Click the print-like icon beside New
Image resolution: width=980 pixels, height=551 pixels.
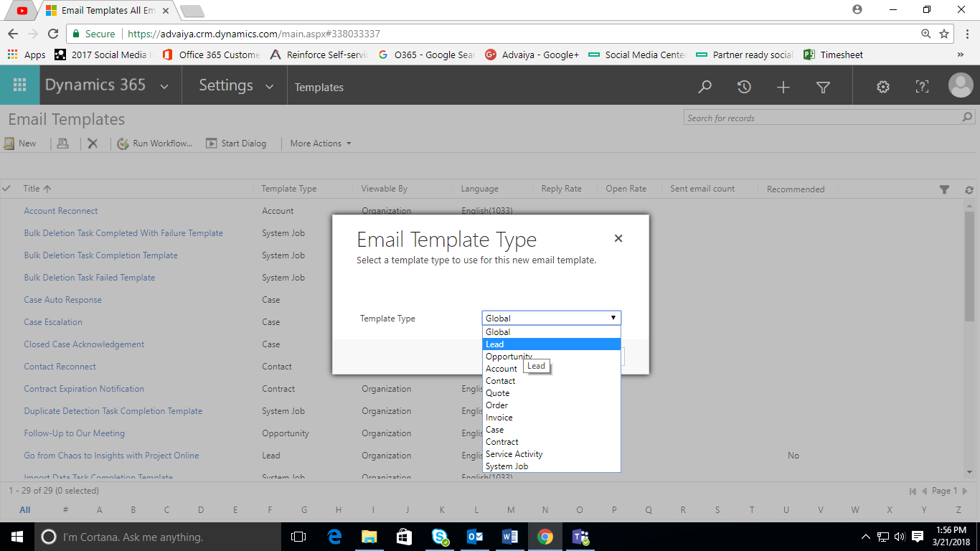click(x=62, y=143)
